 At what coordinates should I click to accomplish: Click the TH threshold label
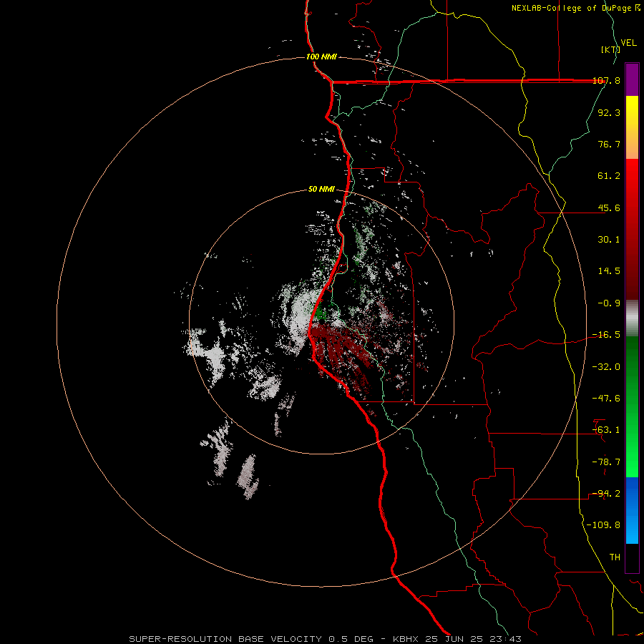[615, 557]
